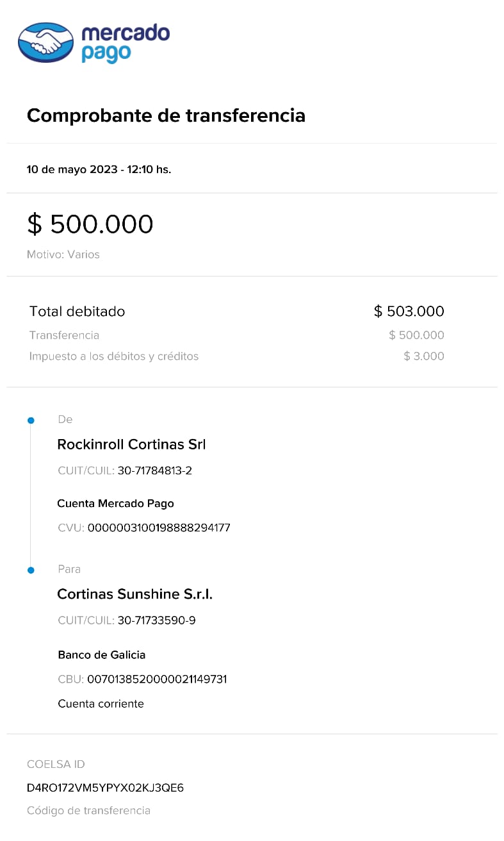Click the Mercado Pago handshake logo

46,42
